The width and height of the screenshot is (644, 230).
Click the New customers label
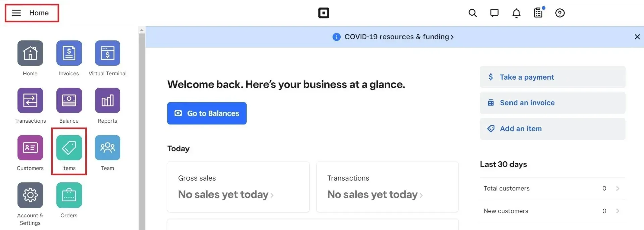click(x=506, y=211)
